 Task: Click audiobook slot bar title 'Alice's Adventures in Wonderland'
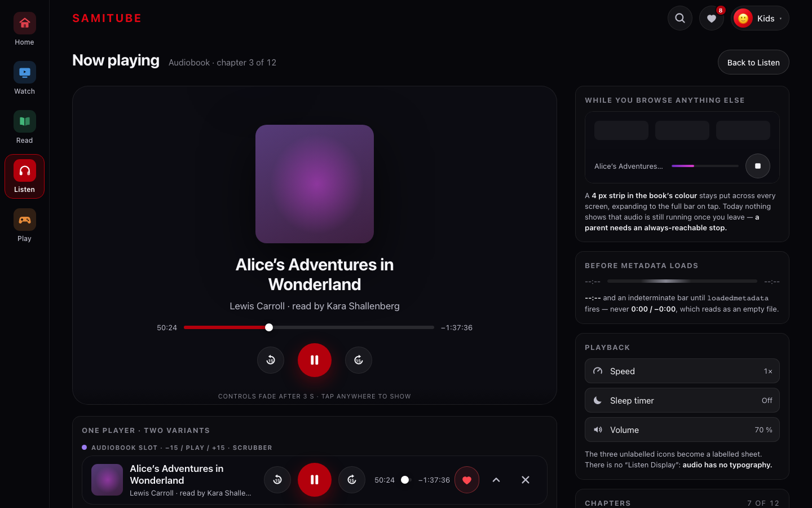[176, 474]
